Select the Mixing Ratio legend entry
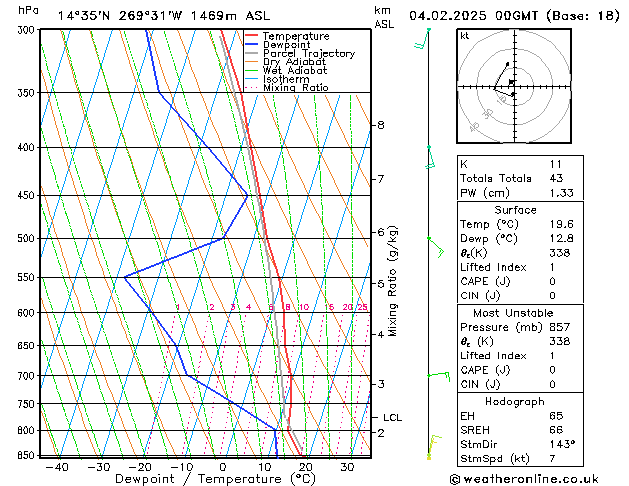This screenshot has height=486, width=629. click(x=287, y=87)
